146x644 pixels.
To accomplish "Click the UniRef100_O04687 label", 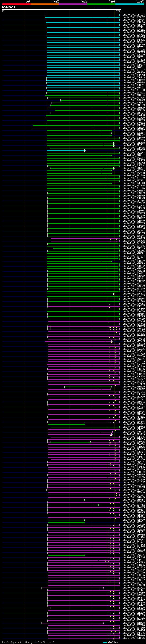I will point(134,547).
